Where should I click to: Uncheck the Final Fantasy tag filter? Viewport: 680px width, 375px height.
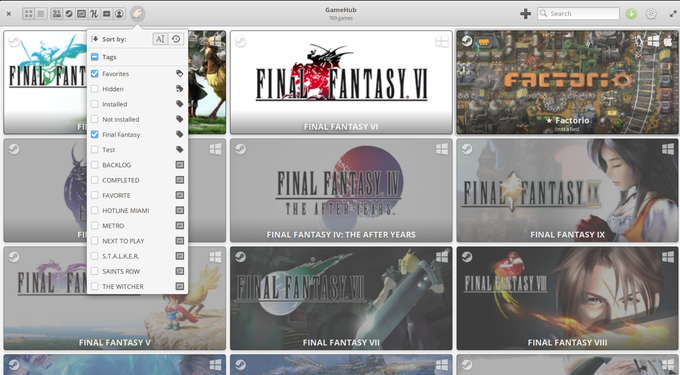95,134
